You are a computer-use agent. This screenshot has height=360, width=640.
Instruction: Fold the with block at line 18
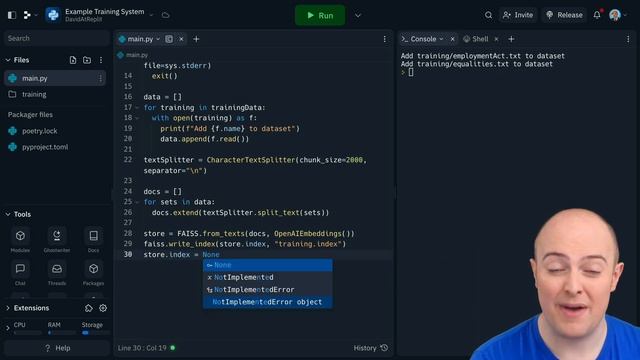pyautogui.click(x=137, y=118)
